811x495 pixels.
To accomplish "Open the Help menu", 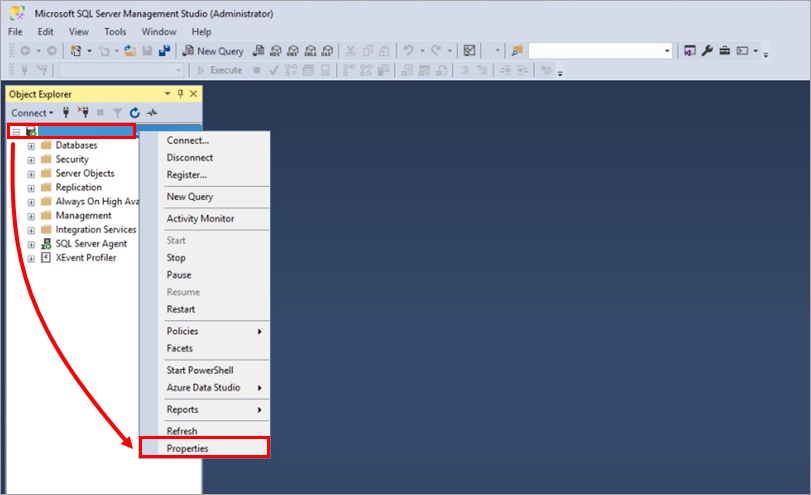I will [x=201, y=32].
